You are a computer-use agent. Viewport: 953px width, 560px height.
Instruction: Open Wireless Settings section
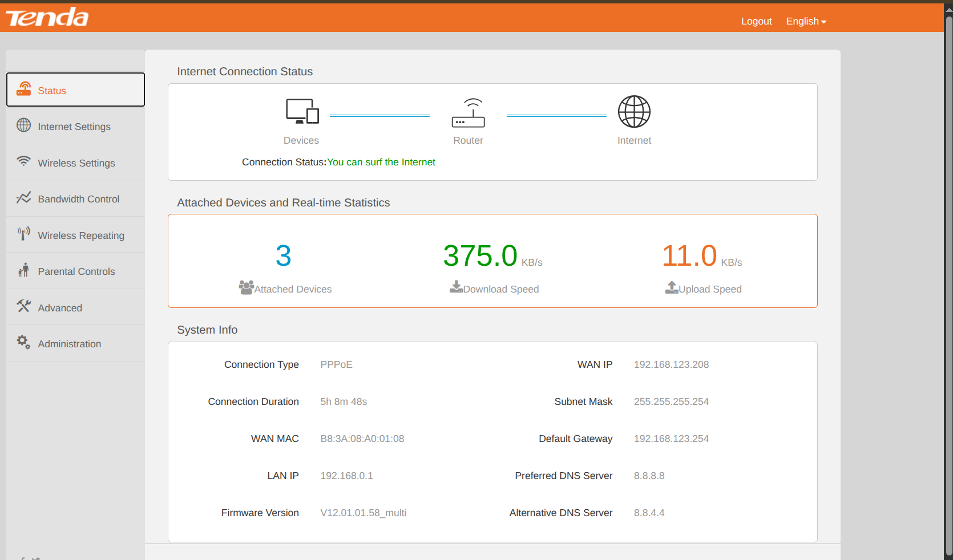(x=75, y=163)
